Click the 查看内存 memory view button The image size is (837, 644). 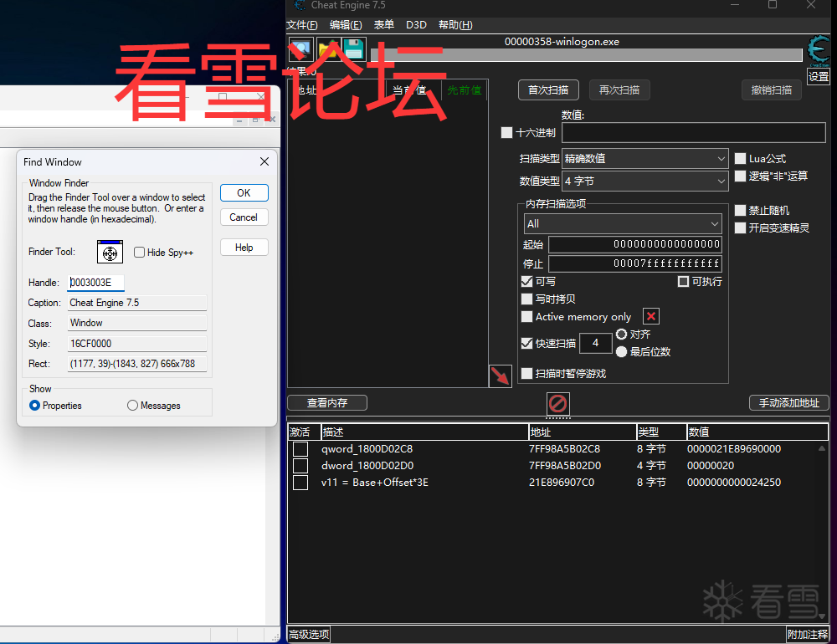327,403
